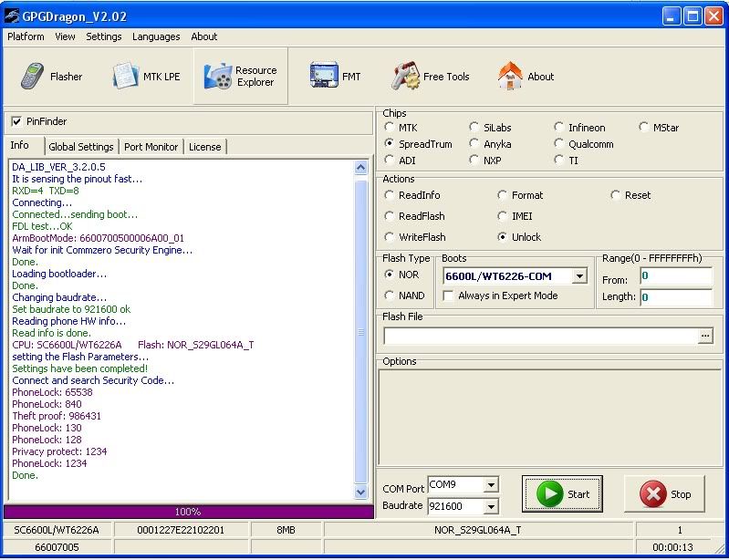This screenshot has width=729, height=560.
Task: Open the Flasher phone icon
Action: [33, 77]
